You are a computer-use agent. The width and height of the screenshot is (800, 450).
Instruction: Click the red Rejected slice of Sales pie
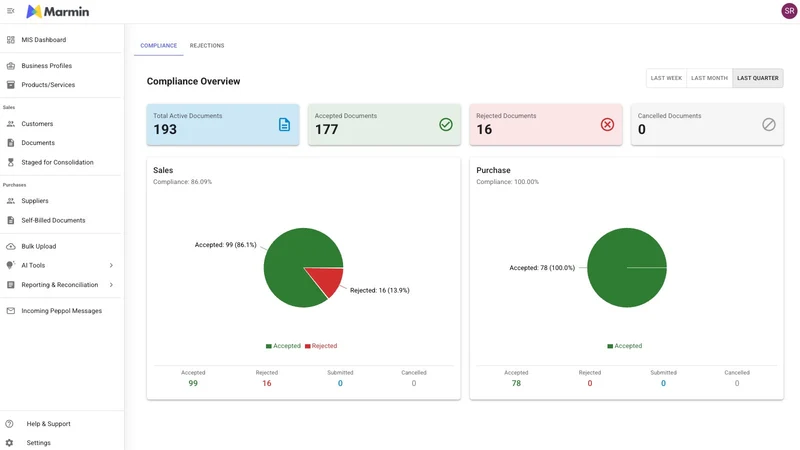click(x=330, y=280)
